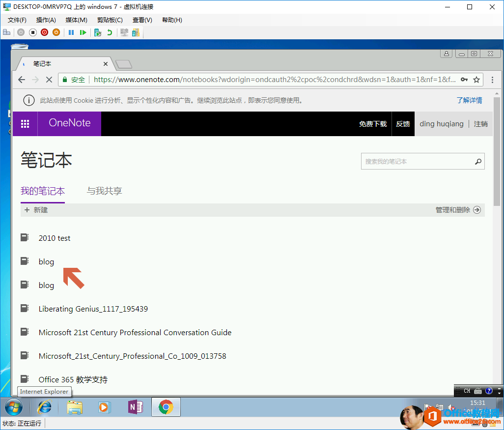Viewport: 504px width, 430px height.
Task: Switch to the 与我共享 tab
Action: click(x=104, y=191)
